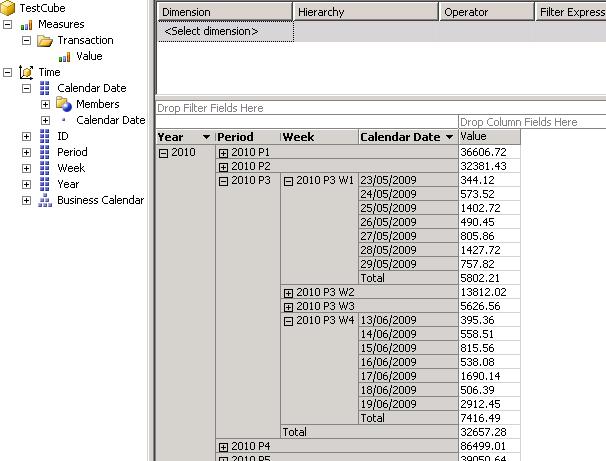Click the Period attribute grid icon
Viewport: 606px width, 461px height.
(x=45, y=152)
